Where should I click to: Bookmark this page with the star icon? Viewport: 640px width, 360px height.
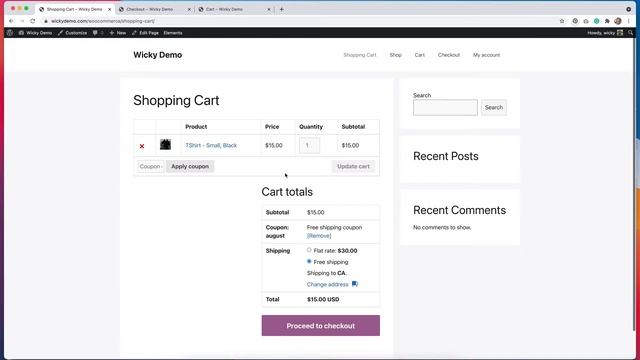pyautogui.click(x=562, y=21)
